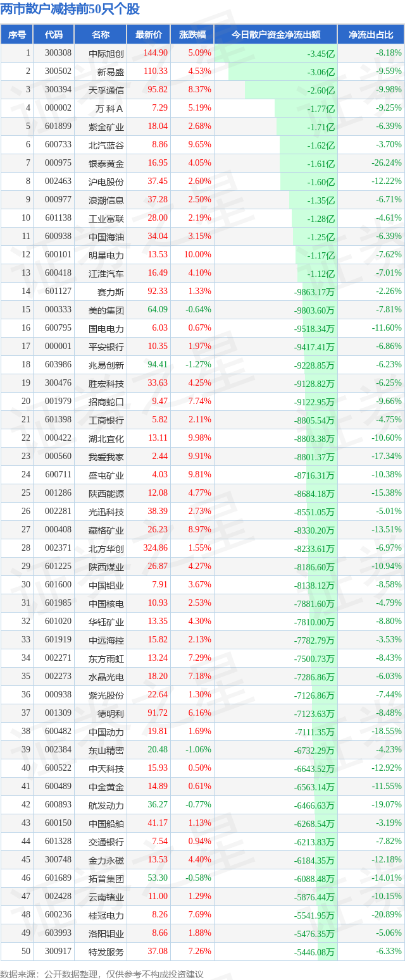The height and width of the screenshot is (980, 405).
Task: Click -8330.20万 outflow for 藏格矿业
Action: [314, 530]
